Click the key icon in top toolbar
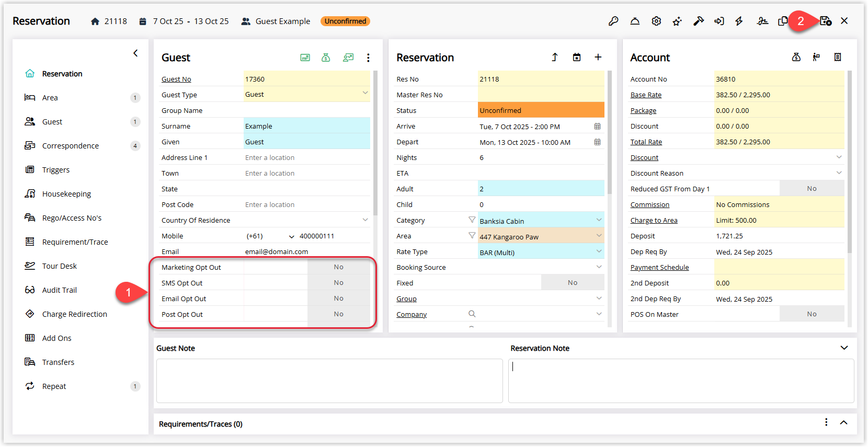 pos(613,21)
